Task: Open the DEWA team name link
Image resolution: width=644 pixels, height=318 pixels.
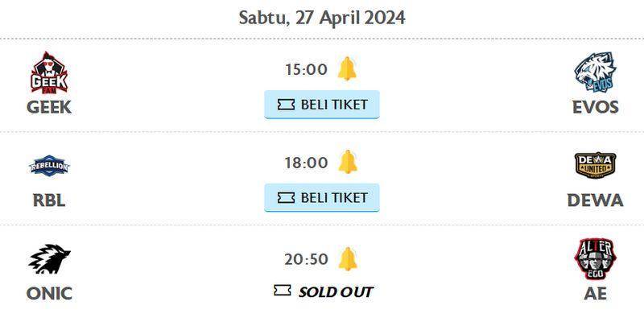Action: point(595,200)
